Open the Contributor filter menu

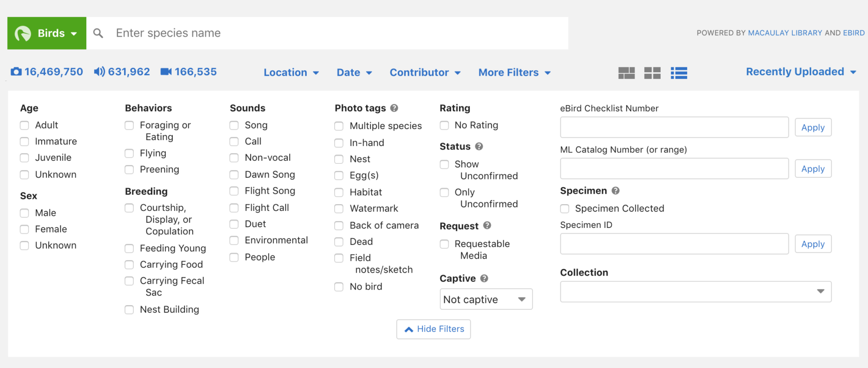point(425,72)
